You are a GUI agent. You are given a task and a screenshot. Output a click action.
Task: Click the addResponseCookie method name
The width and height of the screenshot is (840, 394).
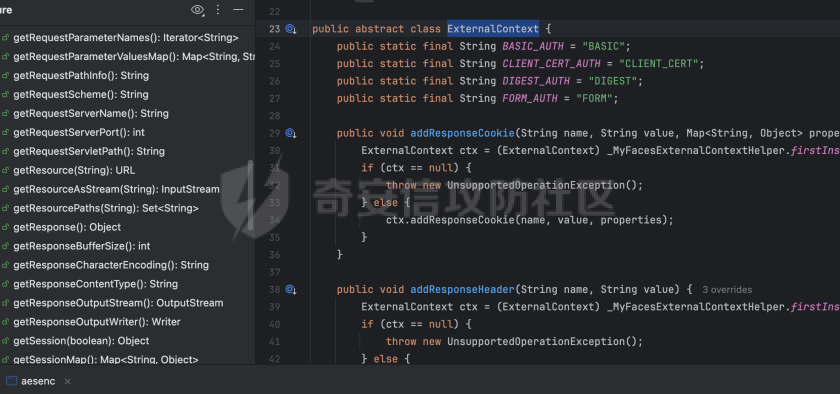(462, 133)
